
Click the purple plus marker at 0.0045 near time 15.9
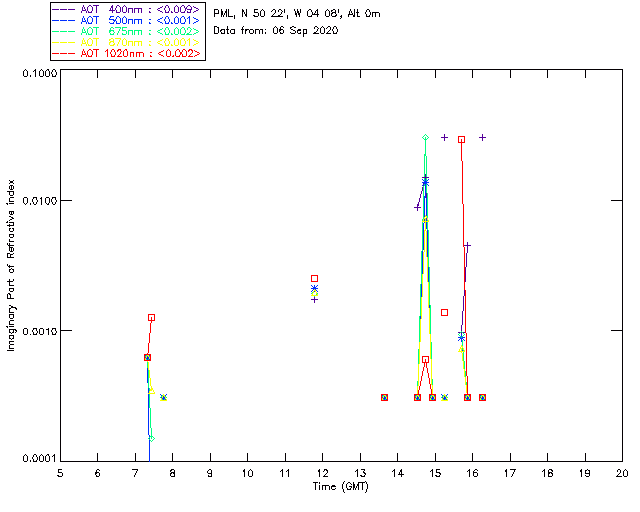467,245
